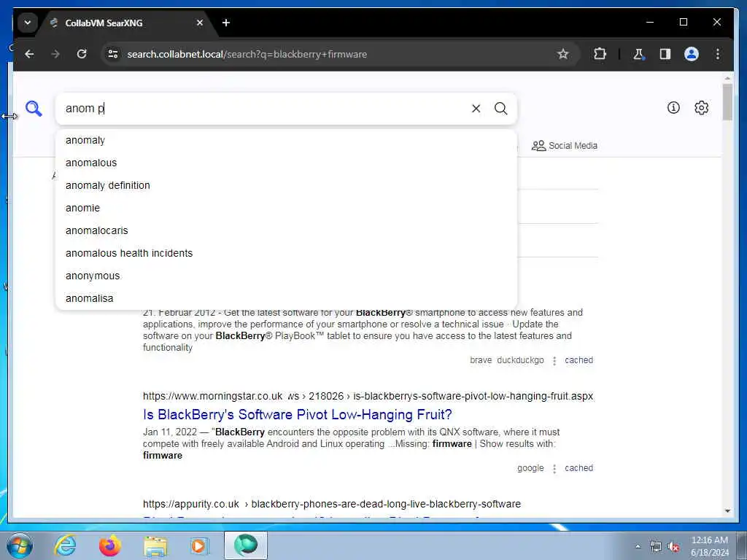Viewport: 747px width, 560px height.
Task: Open Chrome Labs flask icon
Action: pos(638,54)
